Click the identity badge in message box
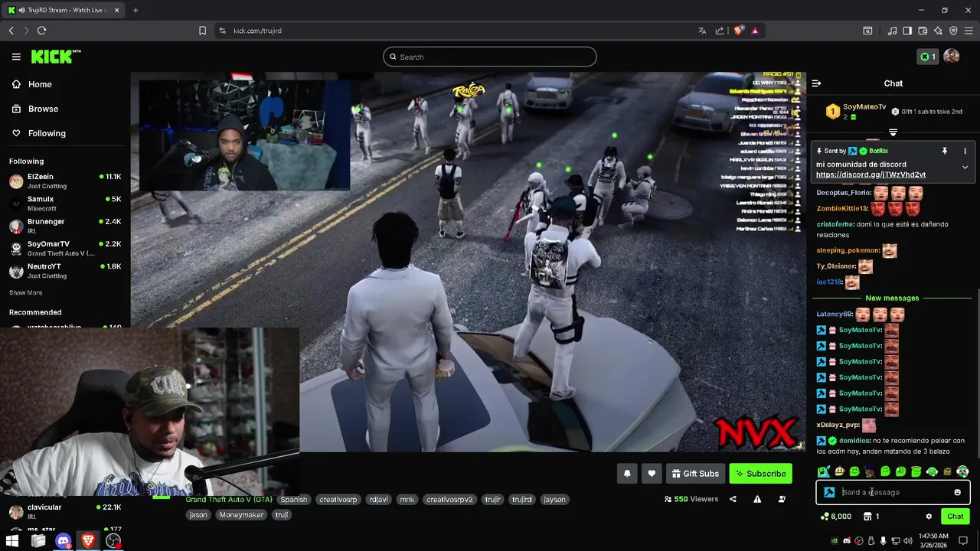The image size is (980, 551). click(x=829, y=492)
